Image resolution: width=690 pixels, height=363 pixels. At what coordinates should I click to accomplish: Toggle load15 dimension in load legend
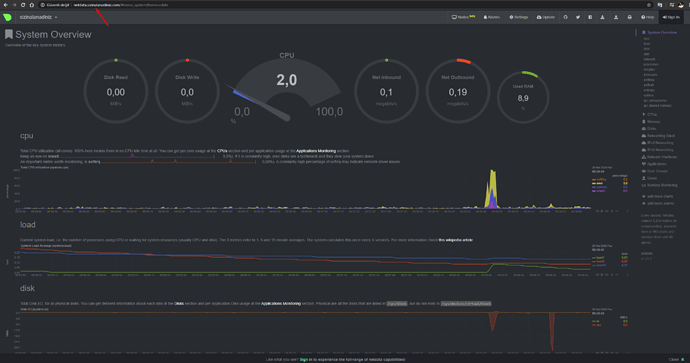click(598, 265)
